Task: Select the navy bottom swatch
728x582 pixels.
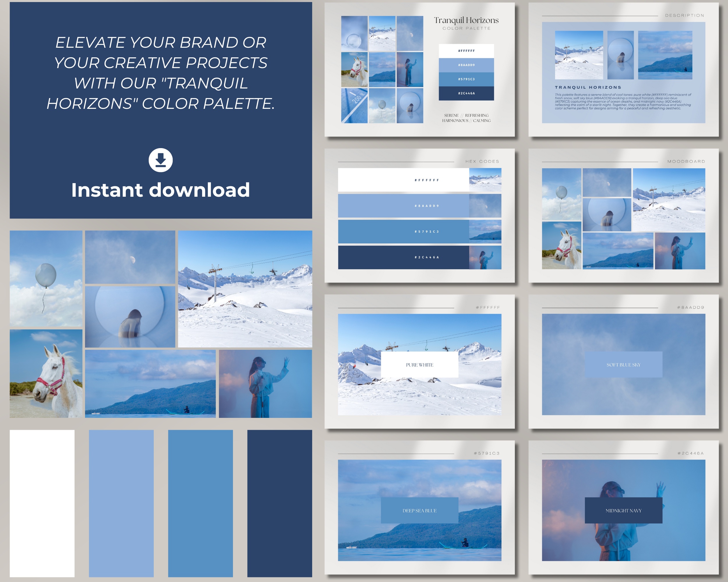Action: (279, 503)
